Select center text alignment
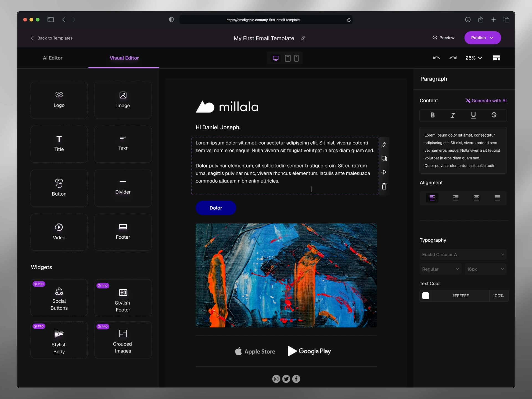Viewport: 532px width, 399px height. (476, 198)
